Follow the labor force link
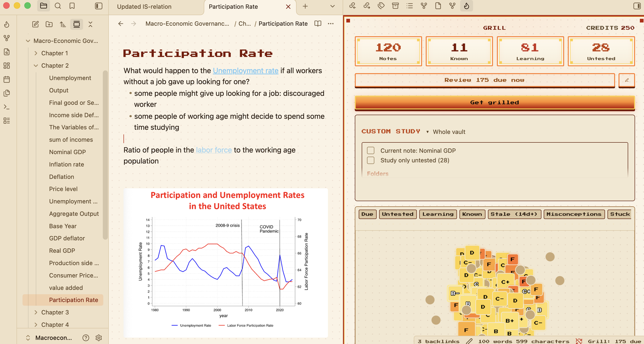The height and width of the screenshot is (344, 644). coord(214,150)
